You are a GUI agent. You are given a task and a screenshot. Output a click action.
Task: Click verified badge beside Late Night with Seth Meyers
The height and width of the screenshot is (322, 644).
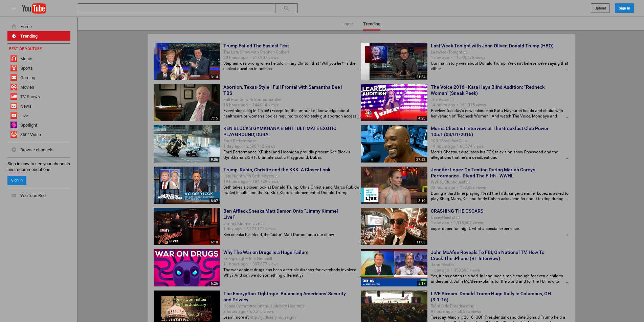277,176
